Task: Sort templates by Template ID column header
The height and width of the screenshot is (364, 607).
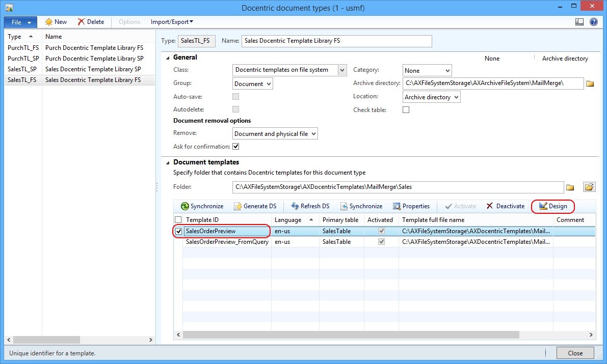Action: (227, 220)
